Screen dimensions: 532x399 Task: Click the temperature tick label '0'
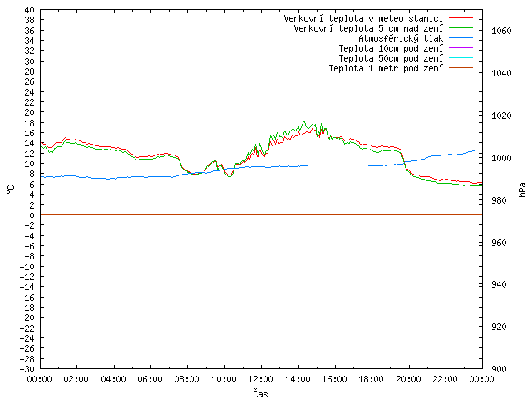[x=32, y=215]
